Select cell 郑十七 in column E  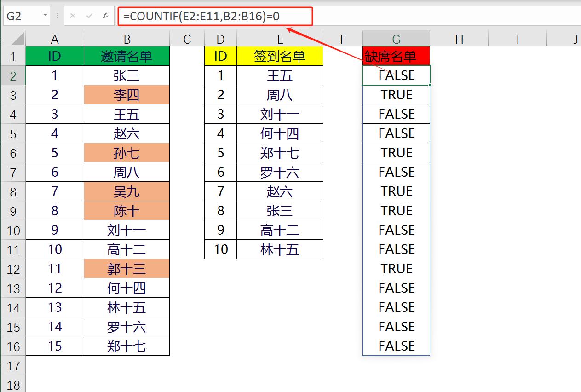280,153
